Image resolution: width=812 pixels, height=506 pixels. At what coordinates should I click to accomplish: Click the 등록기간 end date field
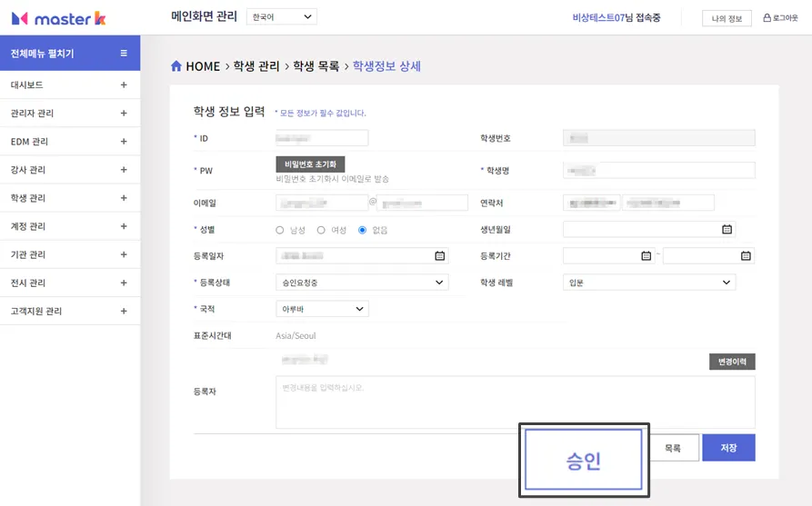click(x=708, y=255)
